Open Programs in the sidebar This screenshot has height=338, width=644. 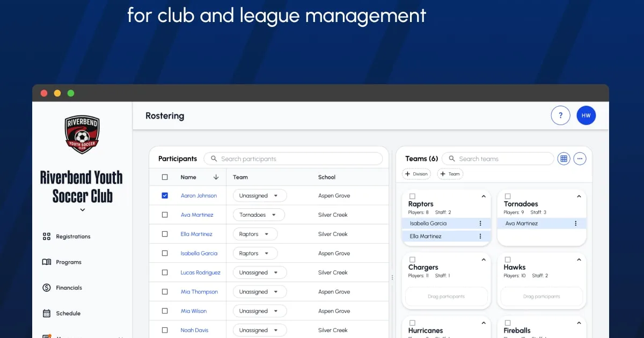tap(69, 262)
